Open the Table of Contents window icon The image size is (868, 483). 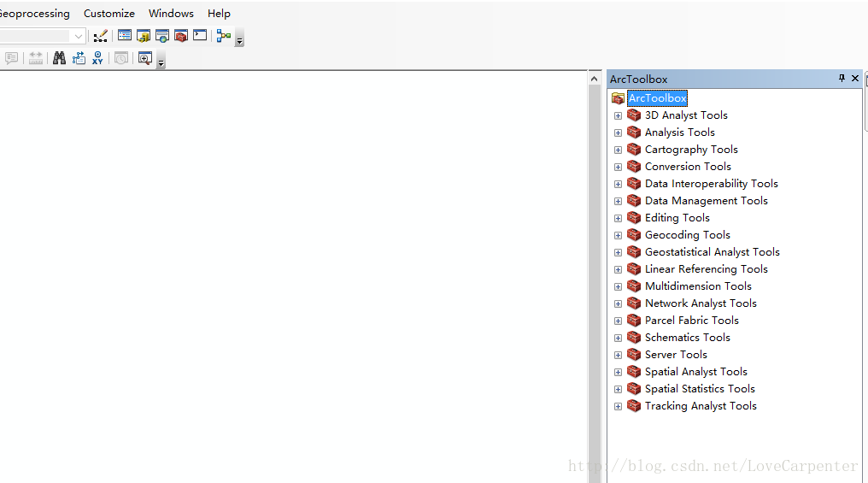[125, 36]
